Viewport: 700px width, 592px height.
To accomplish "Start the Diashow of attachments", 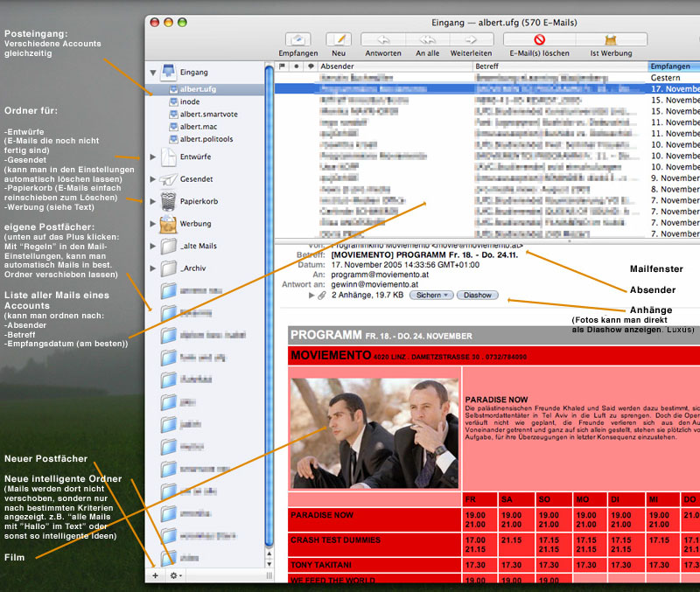I will (477, 295).
